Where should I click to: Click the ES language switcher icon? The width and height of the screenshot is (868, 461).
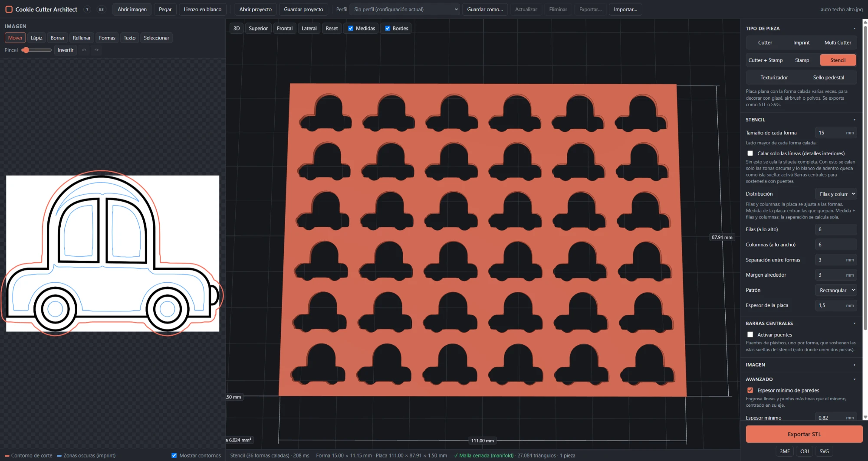click(x=101, y=10)
